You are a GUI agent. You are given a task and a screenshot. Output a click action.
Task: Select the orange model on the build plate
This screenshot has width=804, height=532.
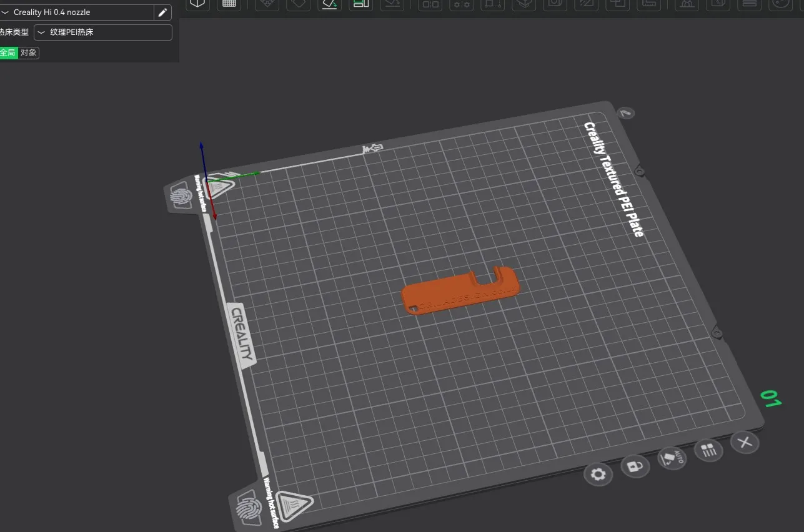pyautogui.click(x=460, y=290)
